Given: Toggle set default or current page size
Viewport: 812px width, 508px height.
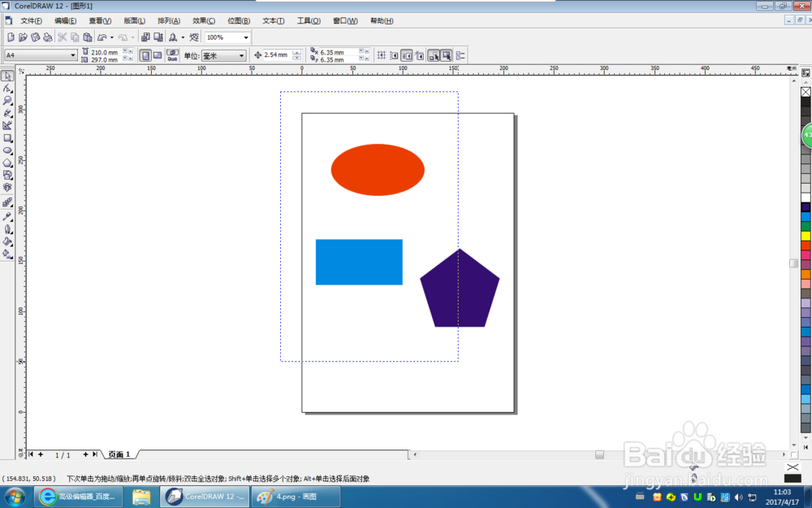Looking at the screenshot, I should click(172, 55).
